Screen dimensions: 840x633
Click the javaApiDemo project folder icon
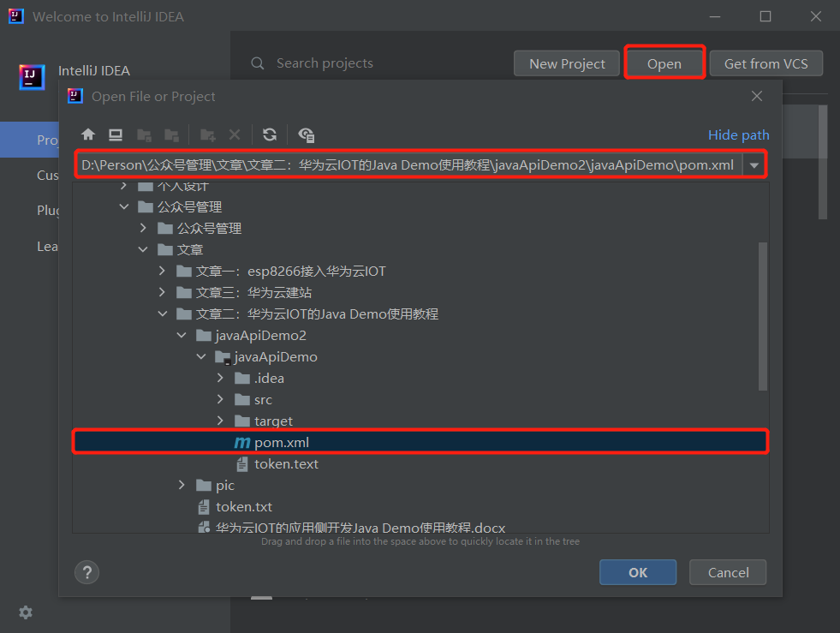click(x=223, y=357)
